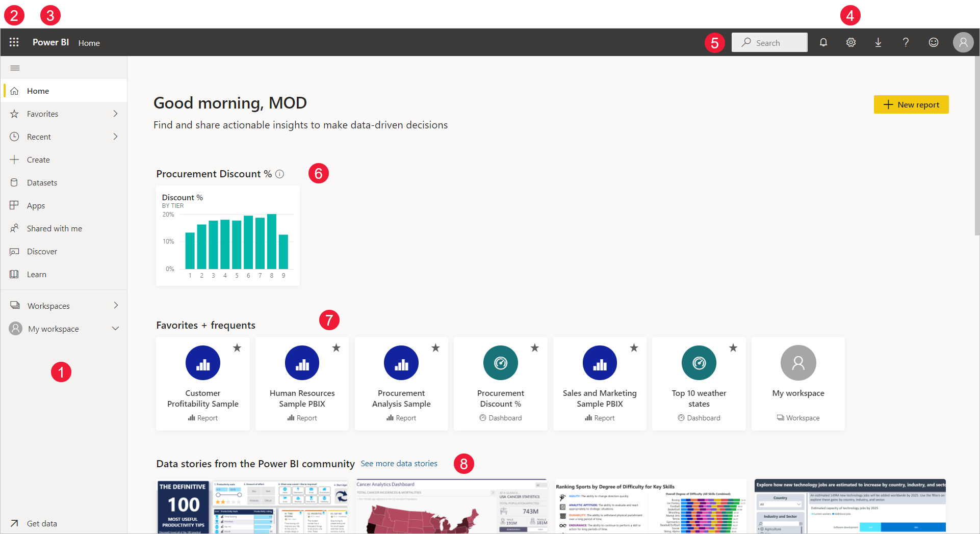980x534 pixels.
Task: Unfavorite Customer Profitability Sample star
Action: tap(237, 348)
